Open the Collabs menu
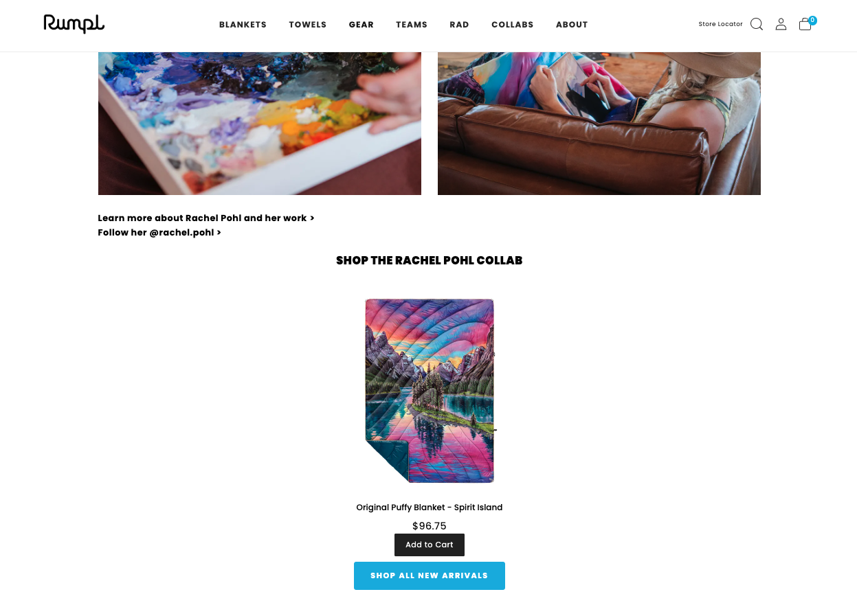 click(512, 25)
